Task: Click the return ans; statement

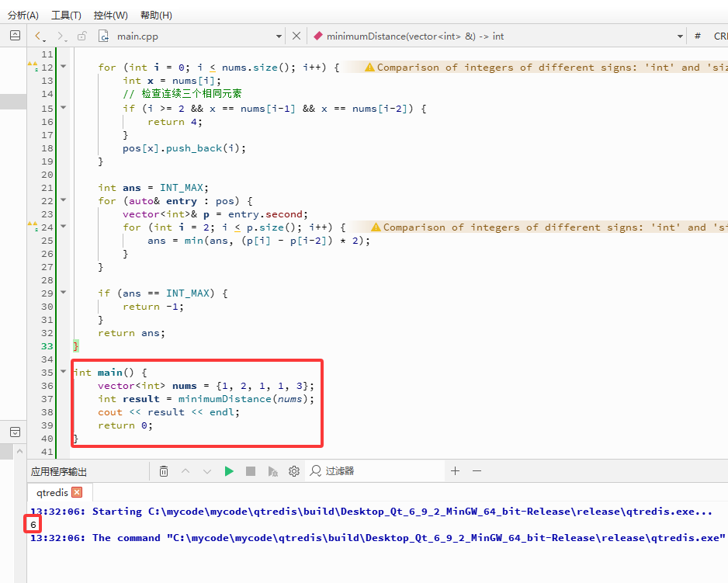Action: pyautogui.click(x=131, y=333)
